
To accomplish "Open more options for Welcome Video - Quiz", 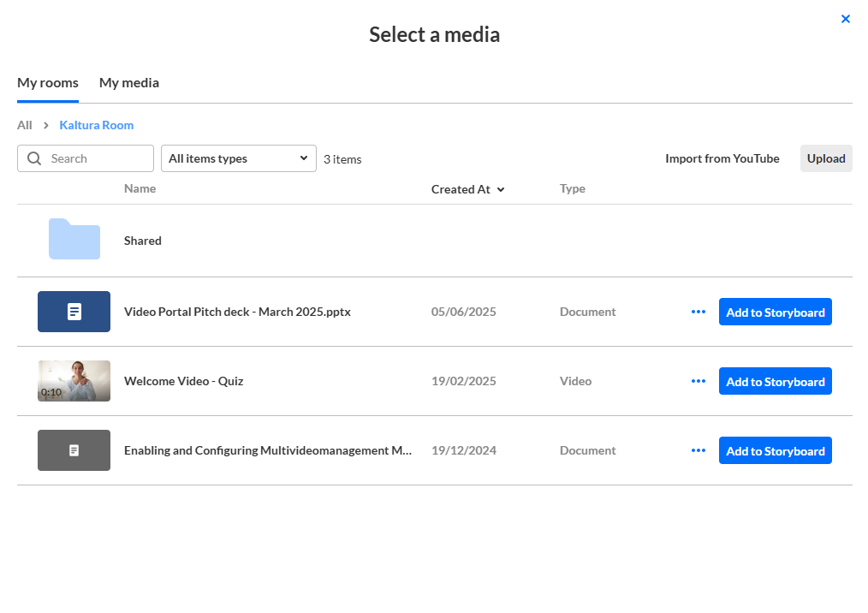I will point(699,381).
